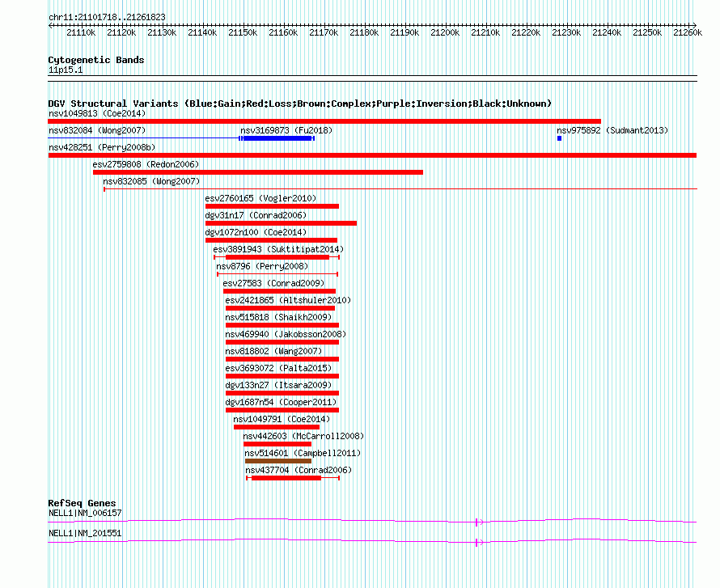Open esv2760165 (Vogler2010) variant
This screenshot has width=720, height=588.
pyautogui.click(x=260, y=198)
